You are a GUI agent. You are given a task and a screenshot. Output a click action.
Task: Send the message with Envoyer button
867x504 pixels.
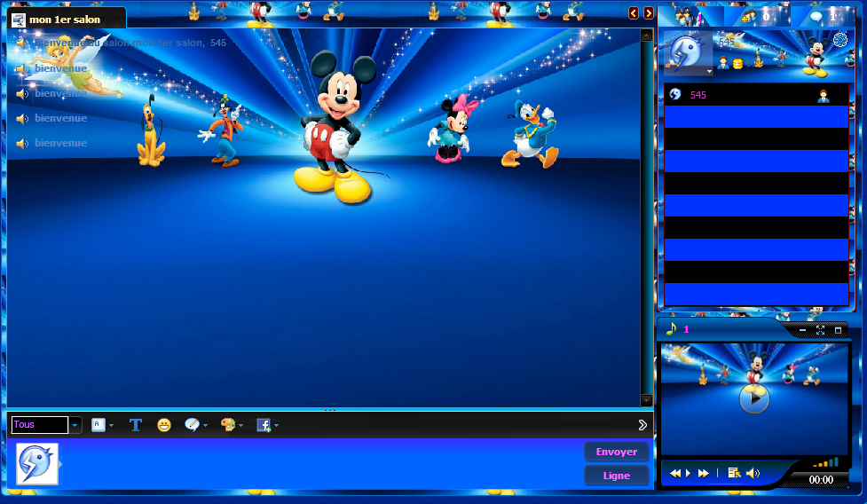[x=617, y=452]
